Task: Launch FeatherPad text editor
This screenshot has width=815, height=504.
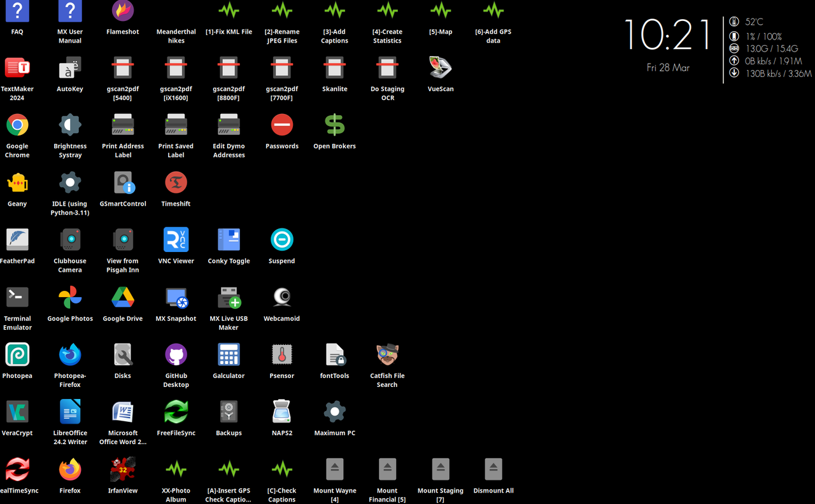Action: pyautogui.click(x=17, y=240)
